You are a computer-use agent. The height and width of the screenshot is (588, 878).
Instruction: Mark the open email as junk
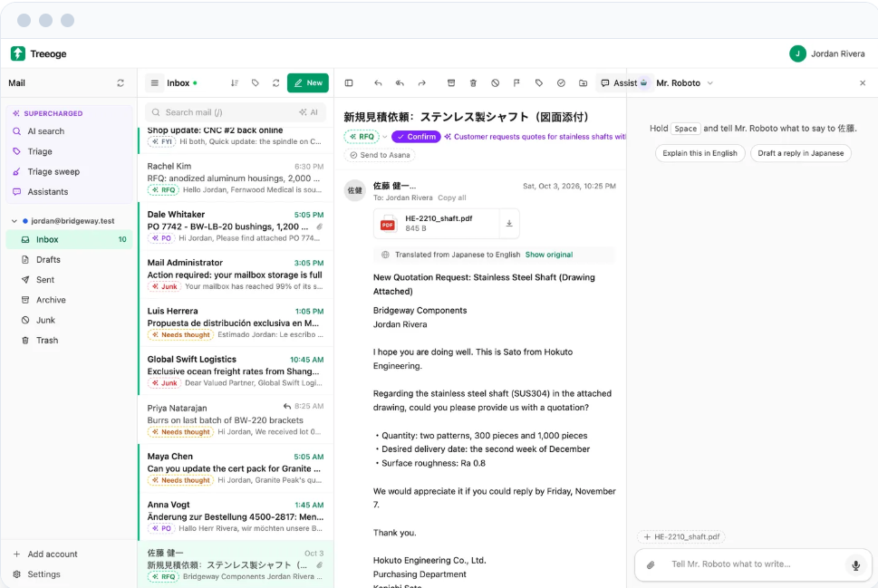pyautogui.click(x=495, y=82)
